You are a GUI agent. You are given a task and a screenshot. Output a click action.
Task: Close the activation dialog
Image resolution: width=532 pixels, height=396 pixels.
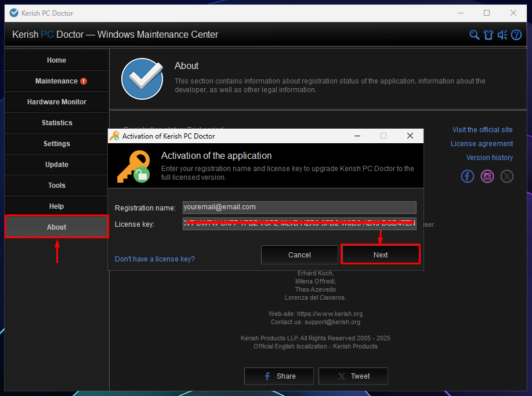[410, 136]
